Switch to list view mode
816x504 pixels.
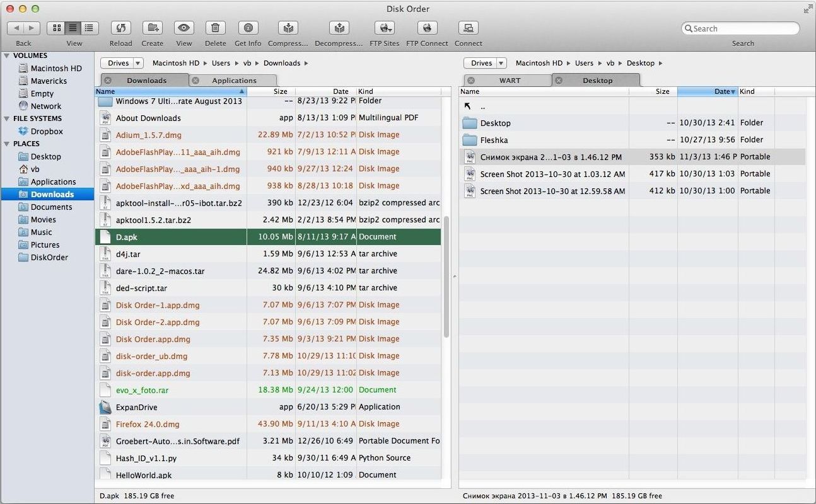73,28
